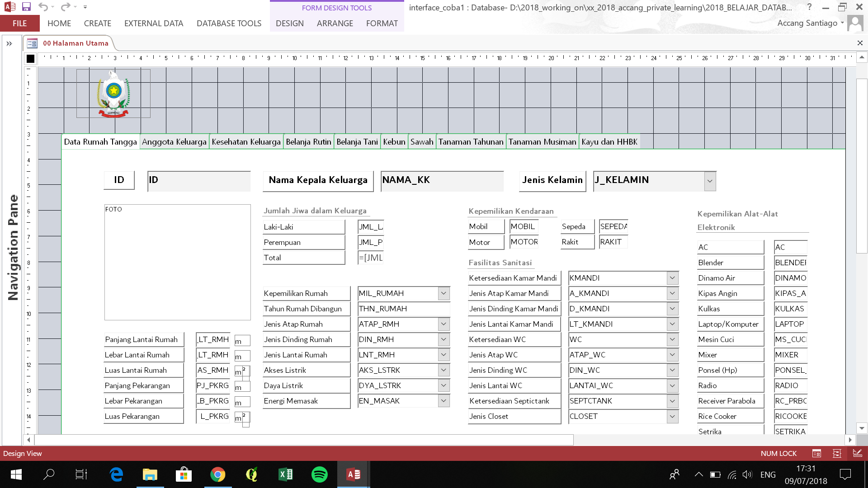Click the horizontal scrollbar right arrow
Image resolution: width=868 pixels, height=488 pixels.
click(850, 440)
